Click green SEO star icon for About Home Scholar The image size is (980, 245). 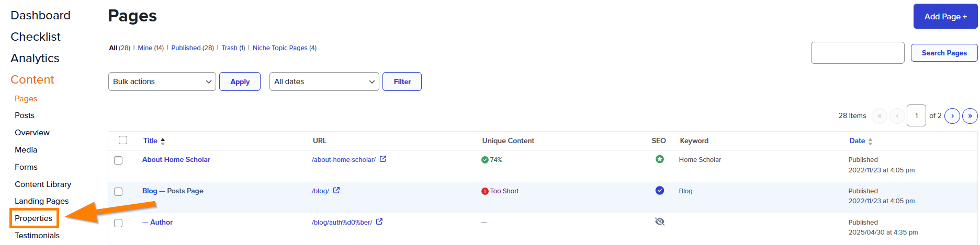660,159
